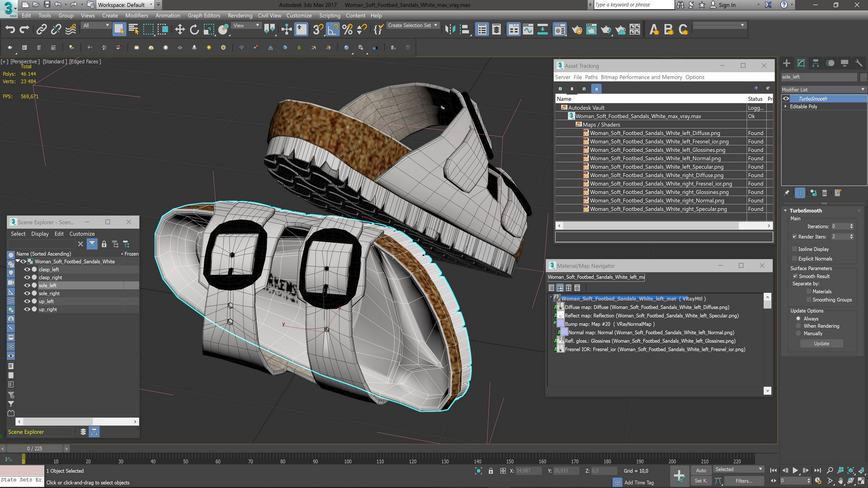Collapse Woman_Soft_Footbed_Sandals_White tree node
Viewport: 868px width, 488px height.
pos(18,261)
